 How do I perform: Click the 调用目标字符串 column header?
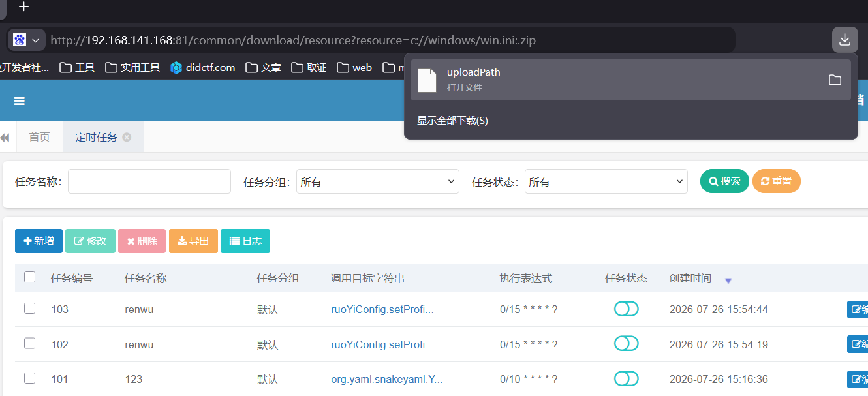pyautogui.click(x=367, y=278)
